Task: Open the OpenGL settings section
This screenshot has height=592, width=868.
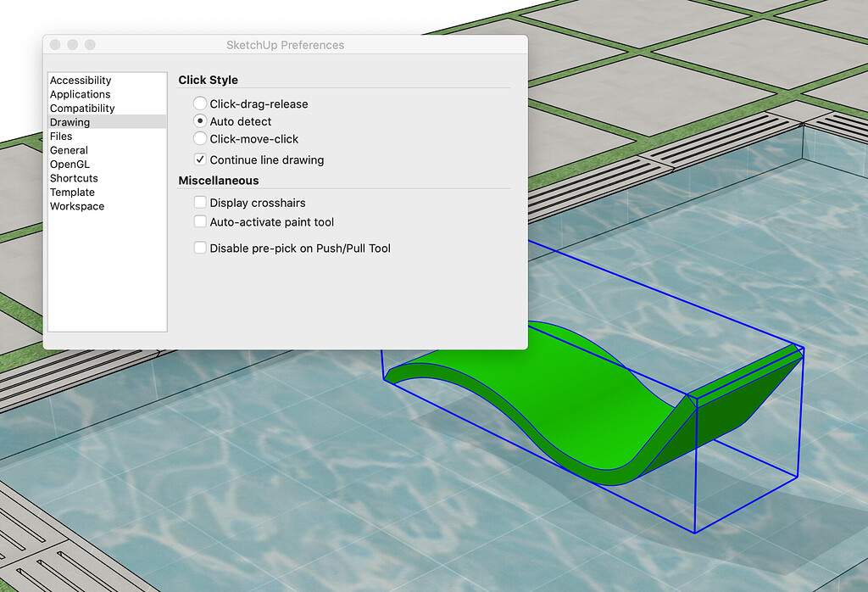Action: [x=72, y=164]
